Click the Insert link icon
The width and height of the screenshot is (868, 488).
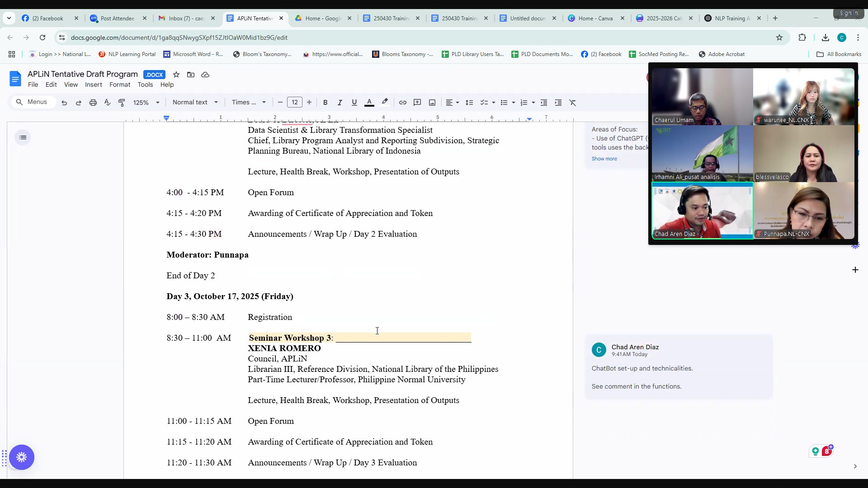point(402,103)
